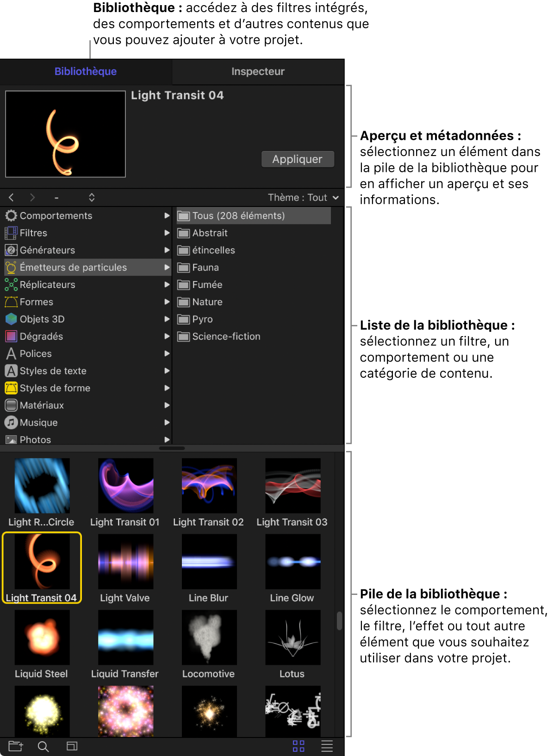Click the Réplicateurs dots icon
Screen dimensions: 554x756
click(11, 284)
